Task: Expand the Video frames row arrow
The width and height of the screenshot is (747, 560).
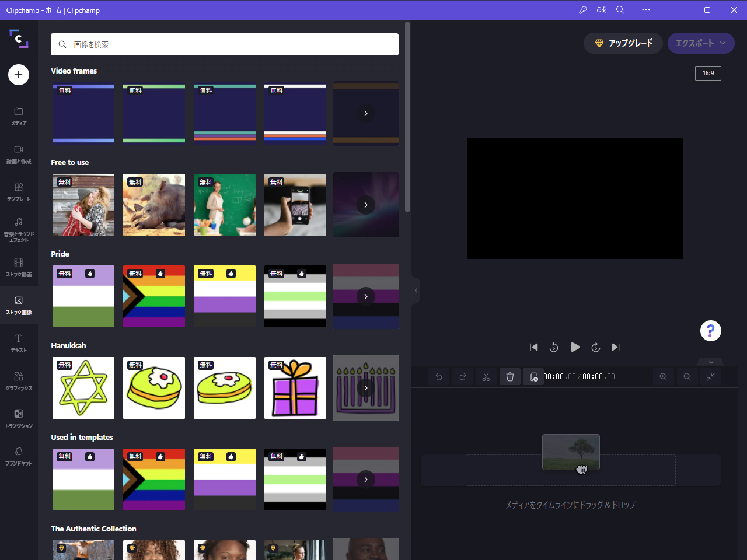Action: coord(366,113)
